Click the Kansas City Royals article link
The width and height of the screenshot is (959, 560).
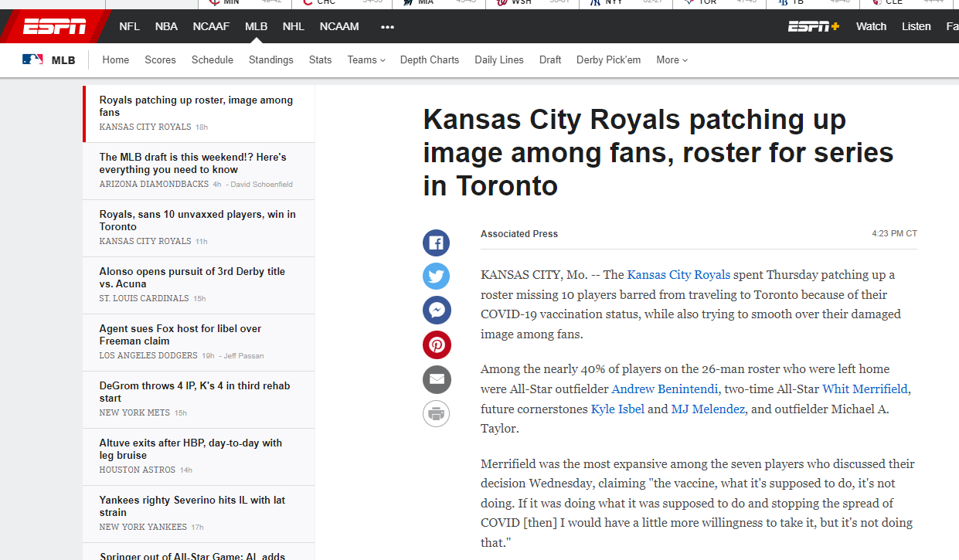tap(678, 275)
